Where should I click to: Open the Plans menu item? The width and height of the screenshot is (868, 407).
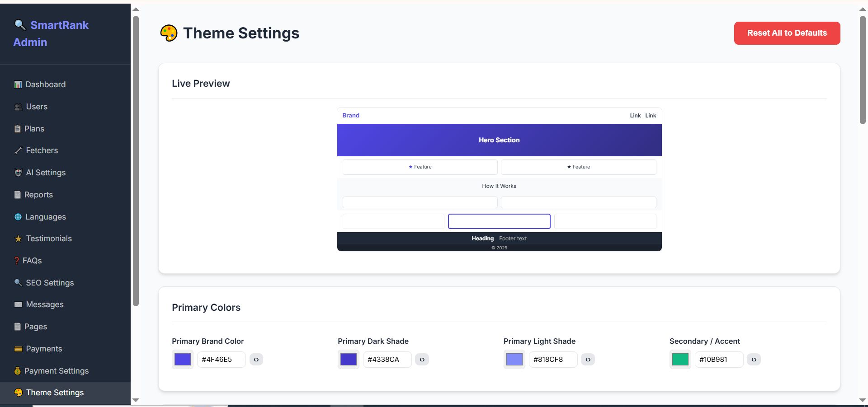[x=34, y=129]
